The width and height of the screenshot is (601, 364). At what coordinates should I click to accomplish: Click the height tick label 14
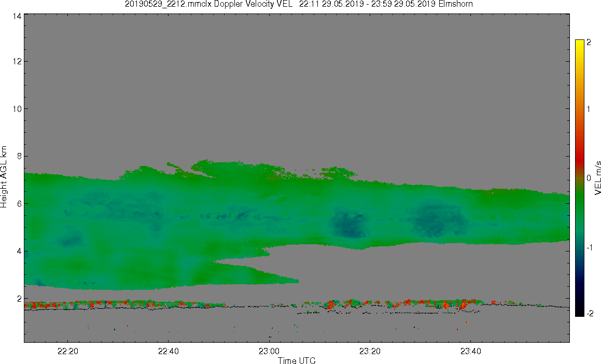[16, 16]
